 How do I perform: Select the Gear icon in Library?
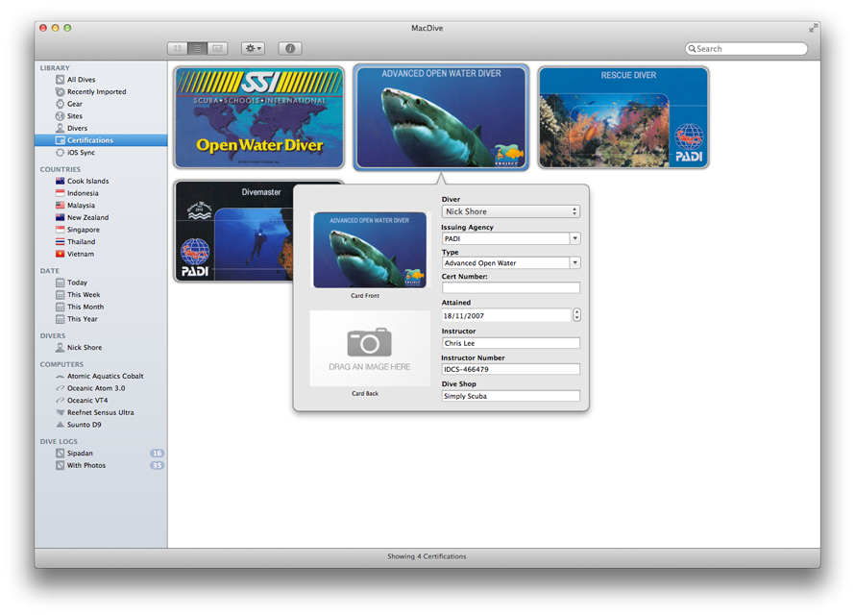[x=60, y=104]
